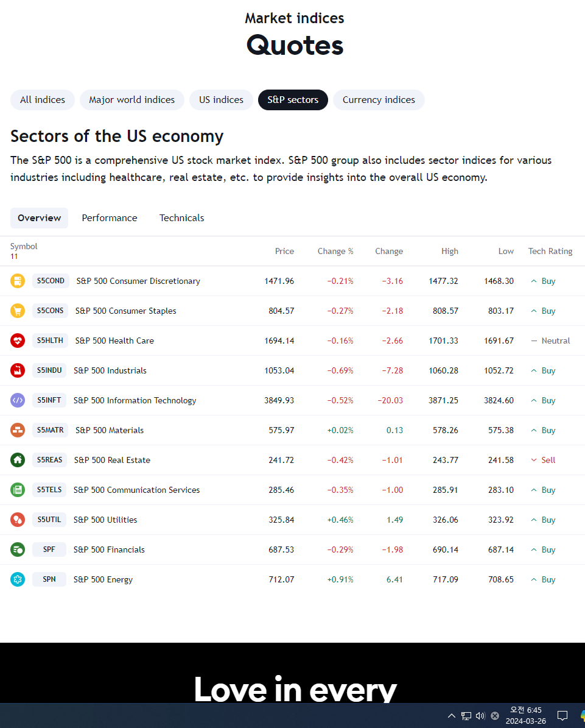Open the S5UTIL symbol tag
The width and height of the screenshot is (585, 728).
click(x=49, y=520)
